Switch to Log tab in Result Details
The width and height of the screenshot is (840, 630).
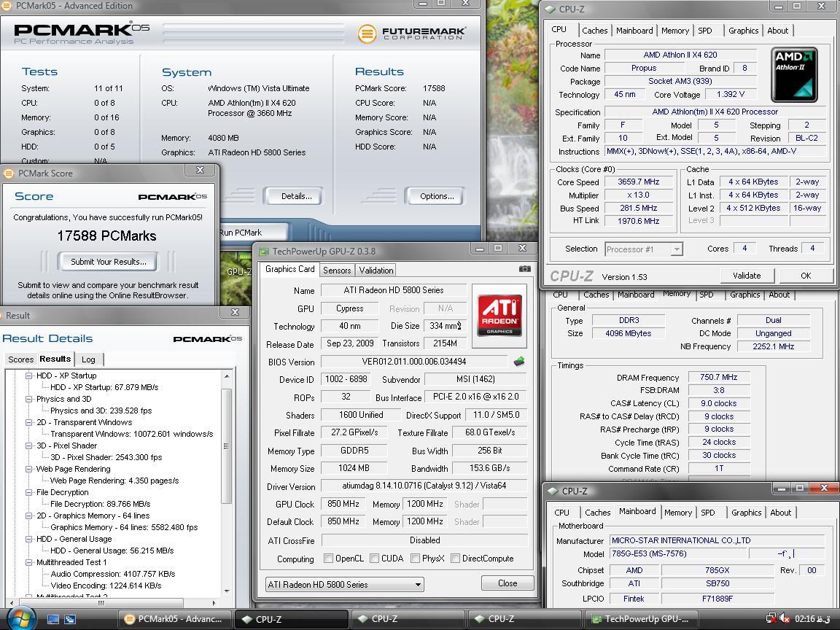click(88, 359)
